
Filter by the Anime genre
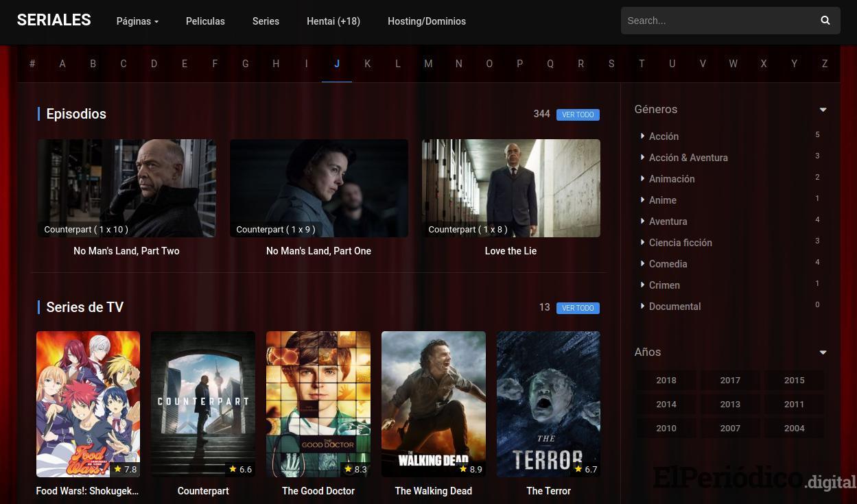click(663, 200)
